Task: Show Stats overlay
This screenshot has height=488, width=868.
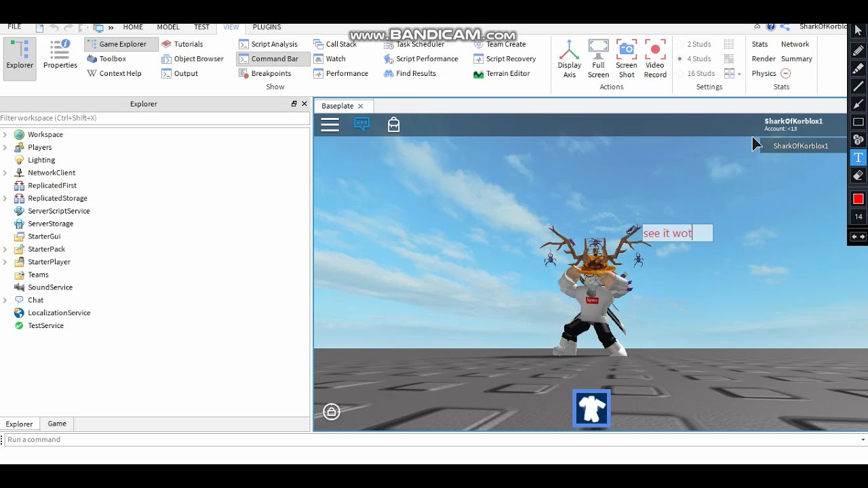Action: pyautogui.click(x=759, y=44)
